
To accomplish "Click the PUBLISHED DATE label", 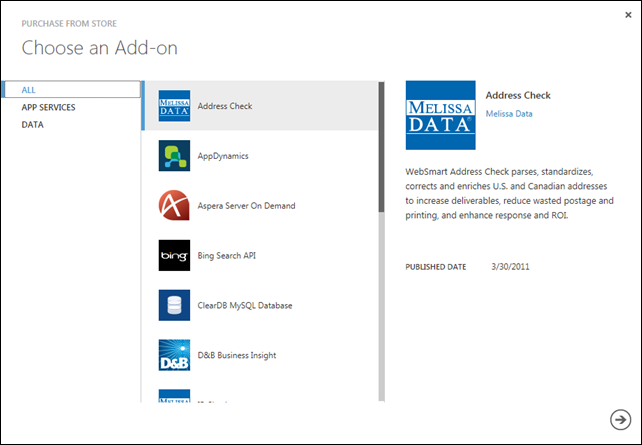I will click(436, 267).
